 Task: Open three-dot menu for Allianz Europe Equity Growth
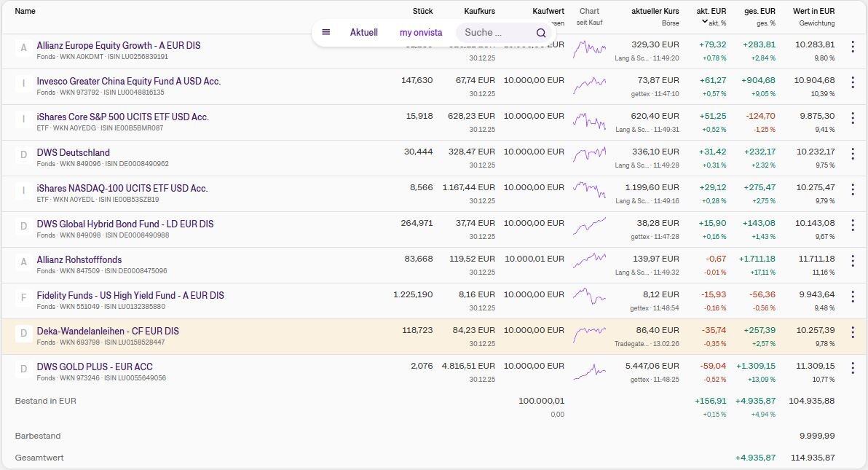coord(853,47)
